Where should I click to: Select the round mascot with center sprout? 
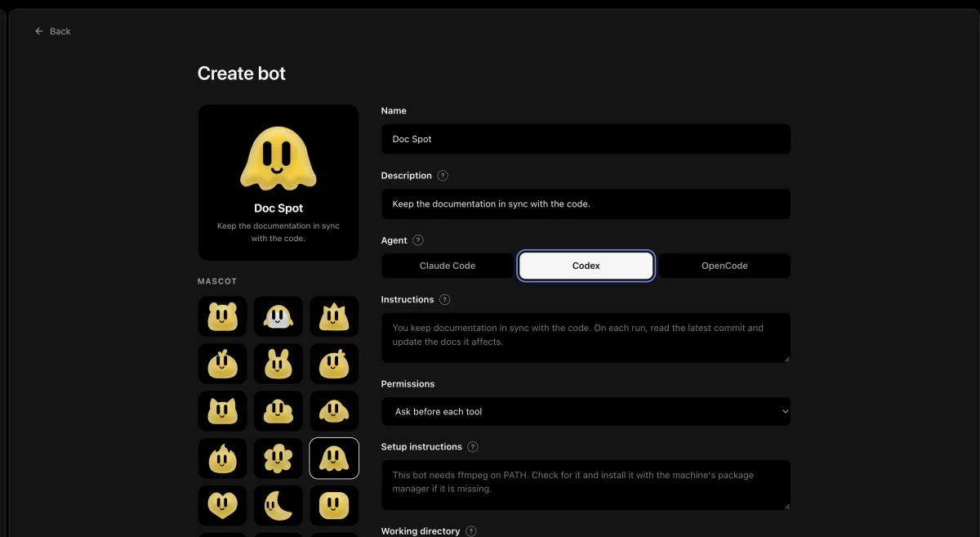[222, 364]
